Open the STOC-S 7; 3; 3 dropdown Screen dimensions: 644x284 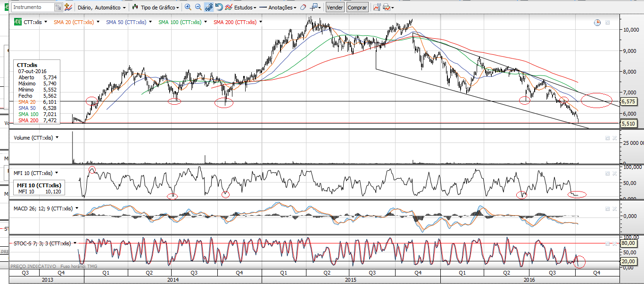74,243
